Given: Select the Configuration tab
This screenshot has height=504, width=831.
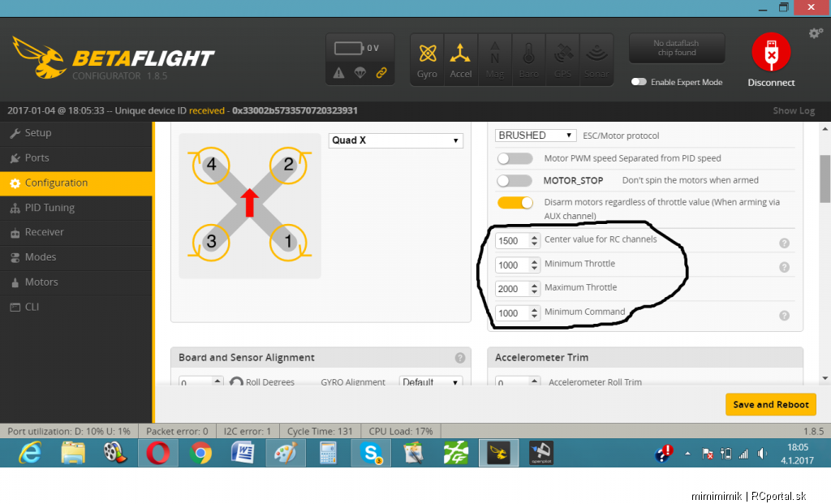Looking at the screenshot, I should pyautogui.click(x=76, y=183).
